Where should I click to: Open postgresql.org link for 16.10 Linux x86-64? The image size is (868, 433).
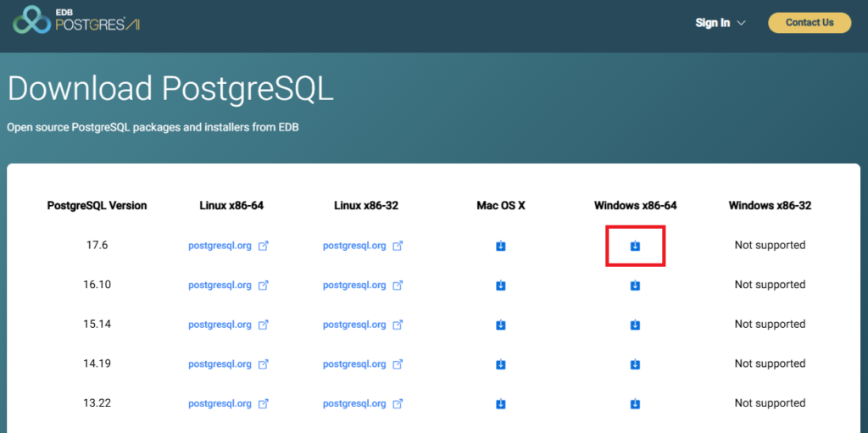tap(220, 286)
